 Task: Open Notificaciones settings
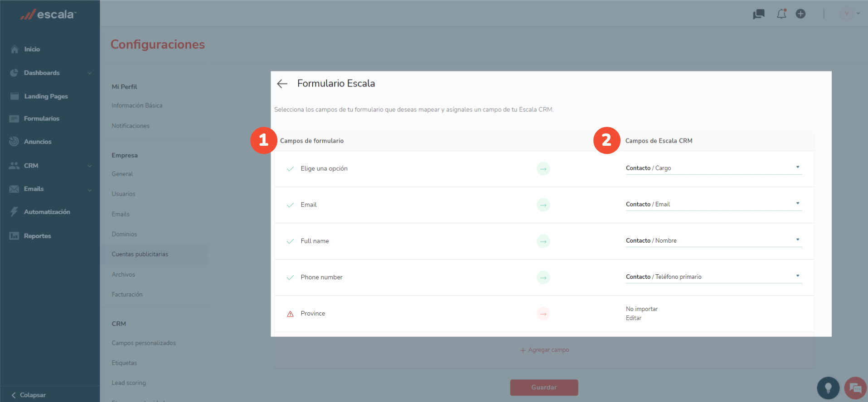(x=131, y=126)
